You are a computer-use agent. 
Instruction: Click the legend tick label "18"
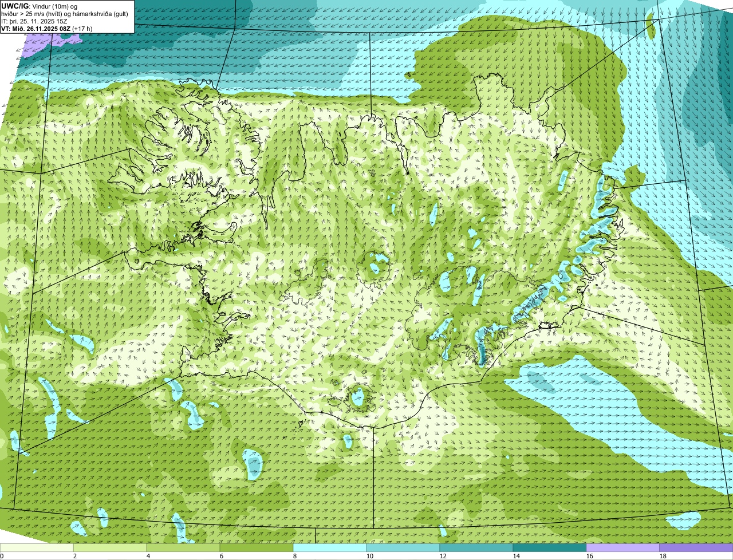(x=663, y=556)
